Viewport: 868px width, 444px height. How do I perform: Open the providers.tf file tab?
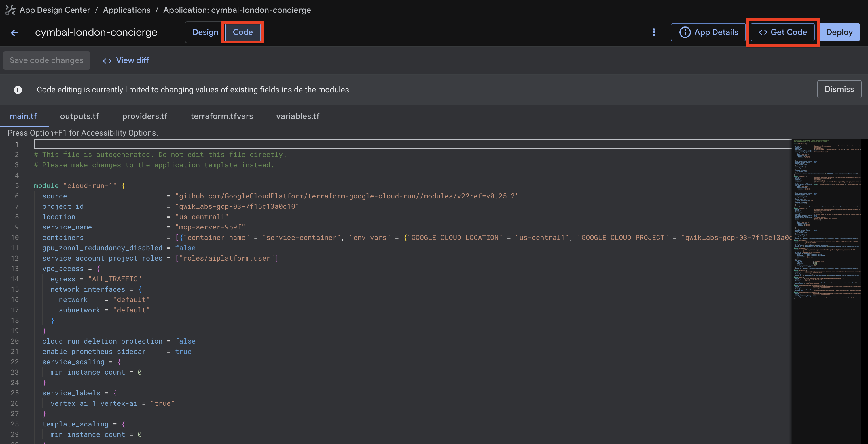145,116
